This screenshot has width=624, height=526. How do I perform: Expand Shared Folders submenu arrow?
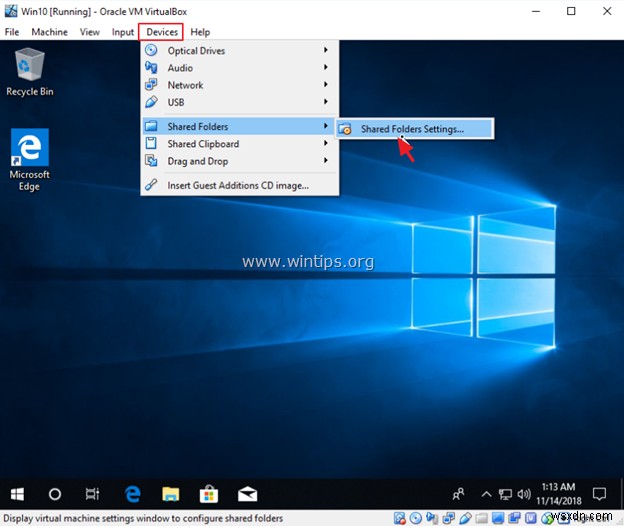point(326,126)
